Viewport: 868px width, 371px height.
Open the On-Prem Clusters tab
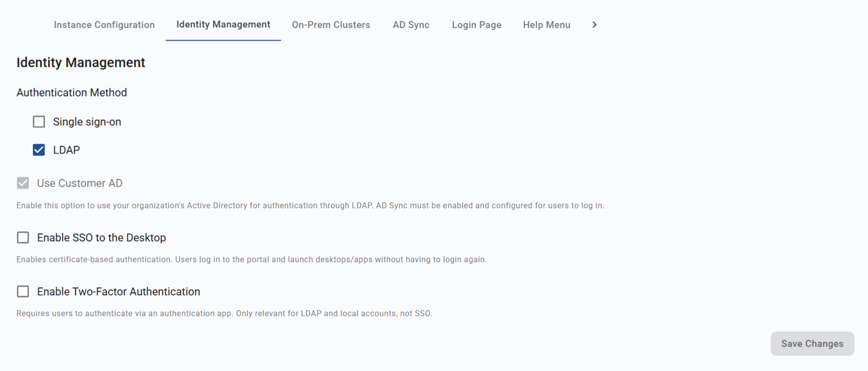tap(331, 25)
